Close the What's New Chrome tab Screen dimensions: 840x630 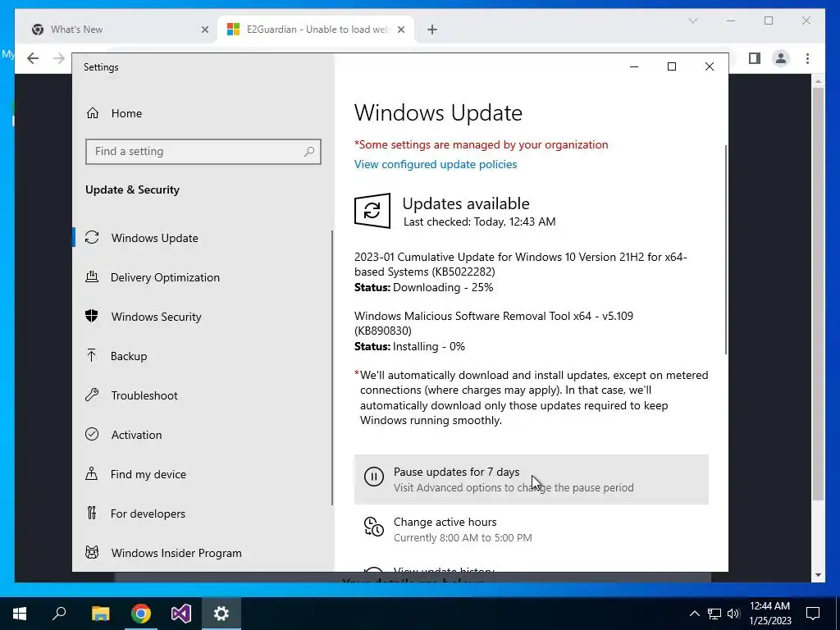click(204, 30)
